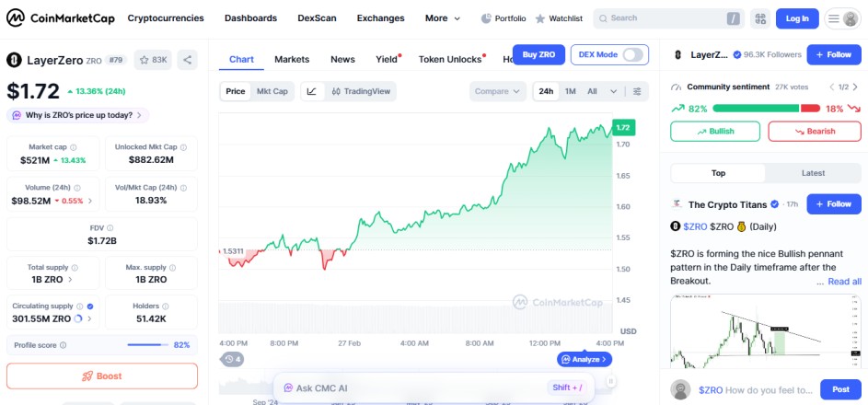Click Volume (24h) info icon
The image size is (868, 405).
[x=77, y=188]
